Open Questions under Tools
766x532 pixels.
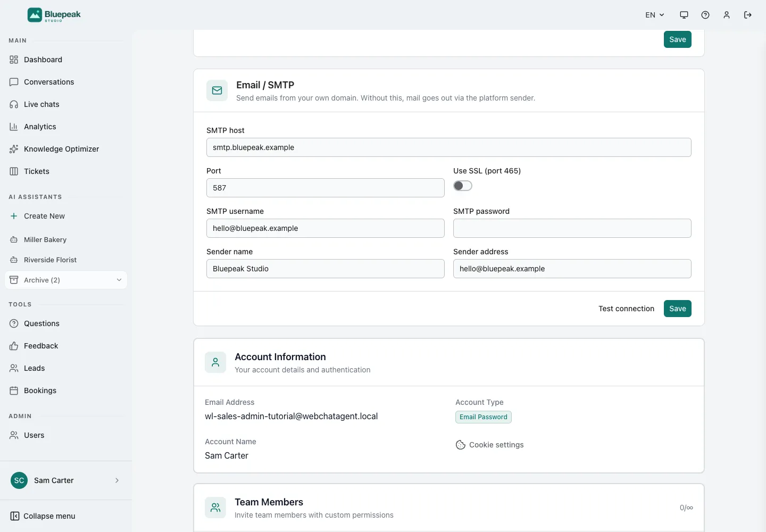(x=66, y=323)
